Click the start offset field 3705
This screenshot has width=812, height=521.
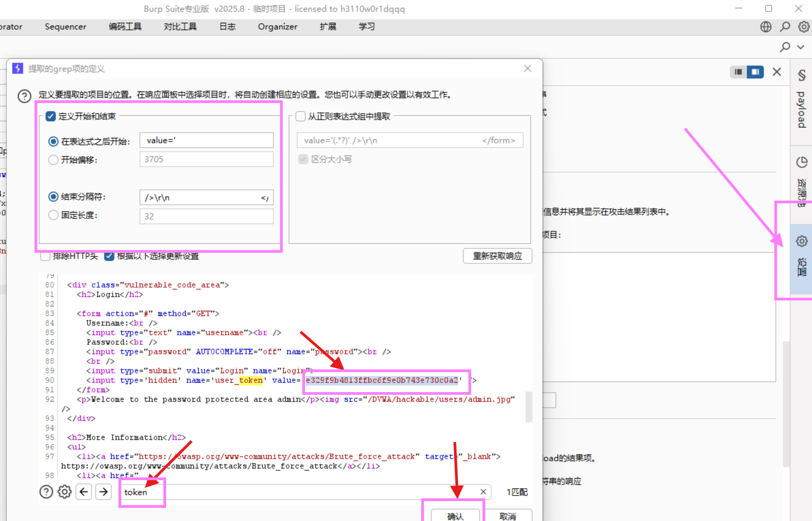click(207, 159)
